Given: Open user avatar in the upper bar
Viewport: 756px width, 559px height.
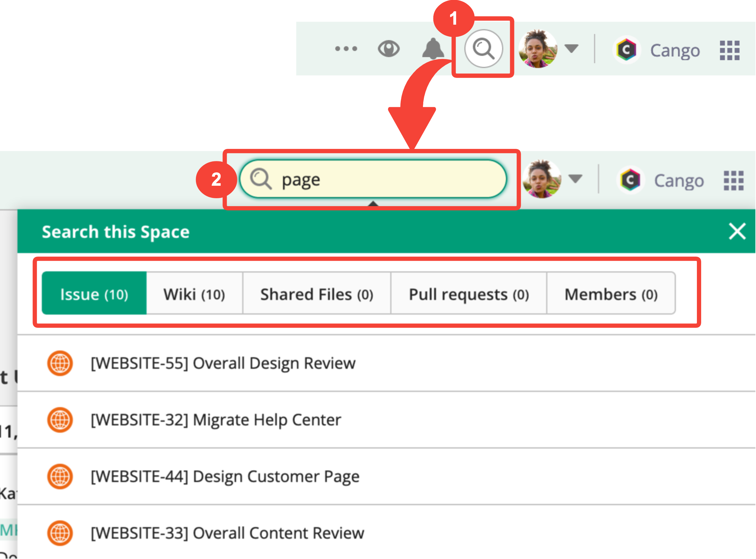Looking at the screenshot, I should tap(538, 49).
